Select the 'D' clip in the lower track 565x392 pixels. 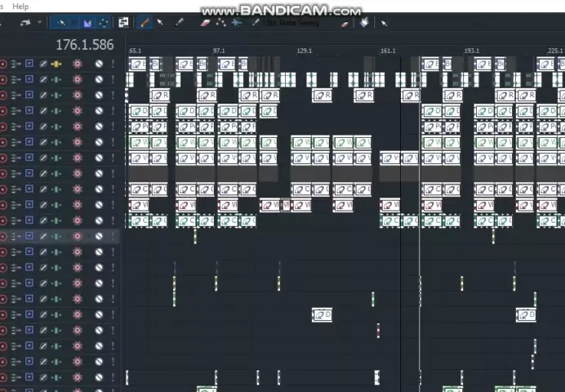click(x=323, y=314)
